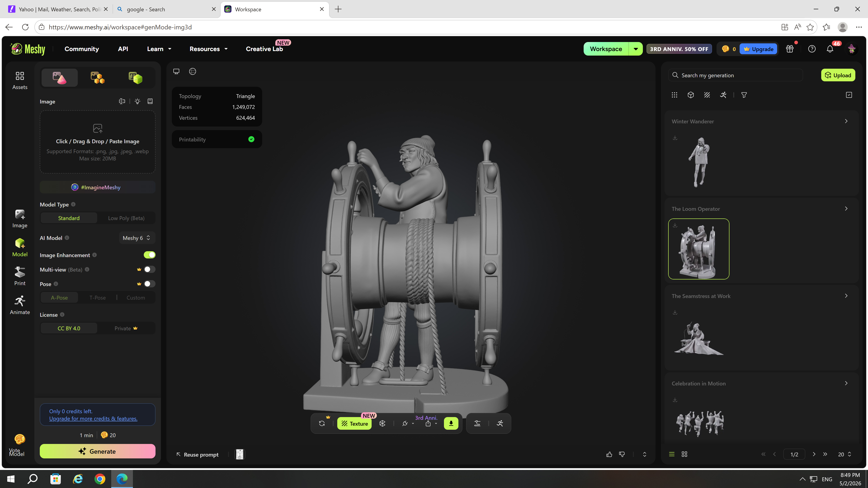Open the Community menu item
The height and width of the screenshot is (488, 868).
pyautogui.click(x=82, y=49)
